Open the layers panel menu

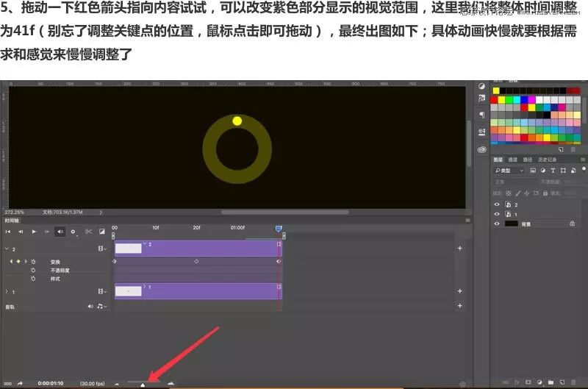point(583,160)
